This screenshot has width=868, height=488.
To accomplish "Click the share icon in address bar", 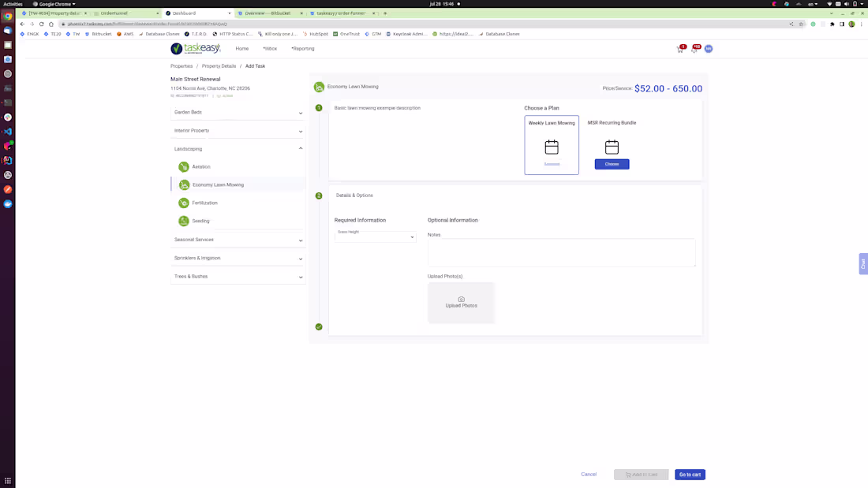I will [791, 24].
